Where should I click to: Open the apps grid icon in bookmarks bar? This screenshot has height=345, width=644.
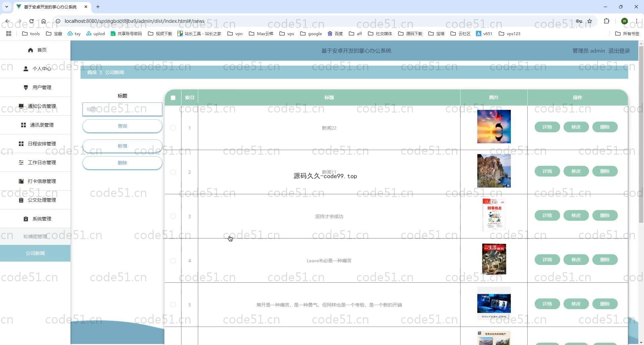pos(9,33)
